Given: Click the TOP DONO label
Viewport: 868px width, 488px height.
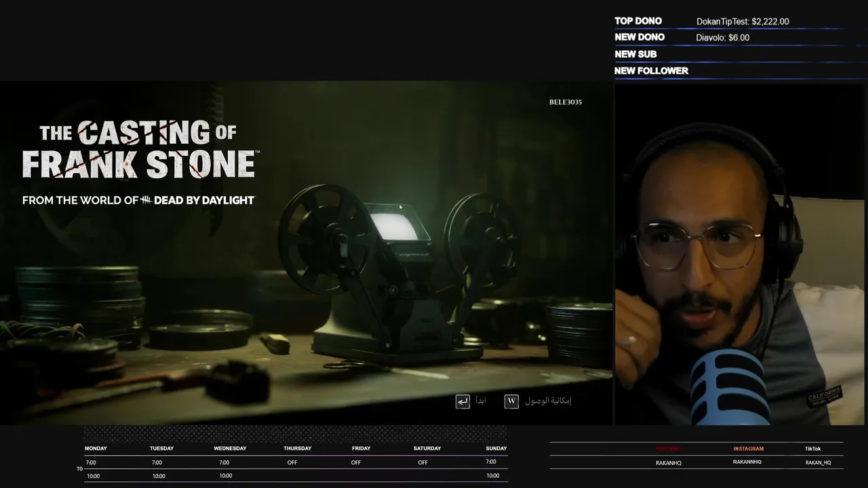Looking at the screenshot, I should point(638,21).
